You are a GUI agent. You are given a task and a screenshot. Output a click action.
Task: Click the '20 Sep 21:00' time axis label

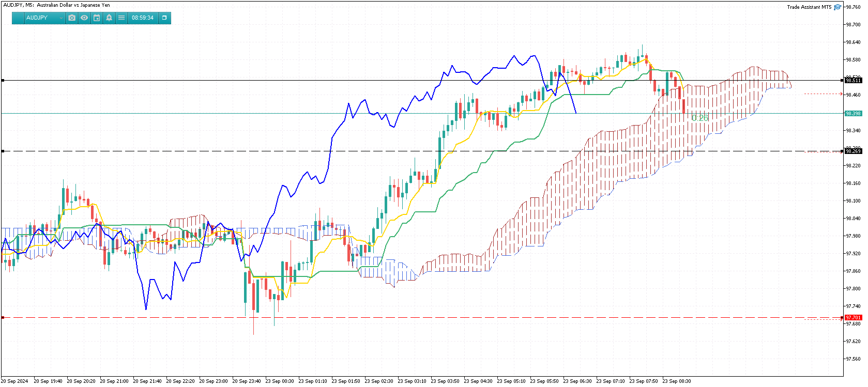tap(114, 381)
